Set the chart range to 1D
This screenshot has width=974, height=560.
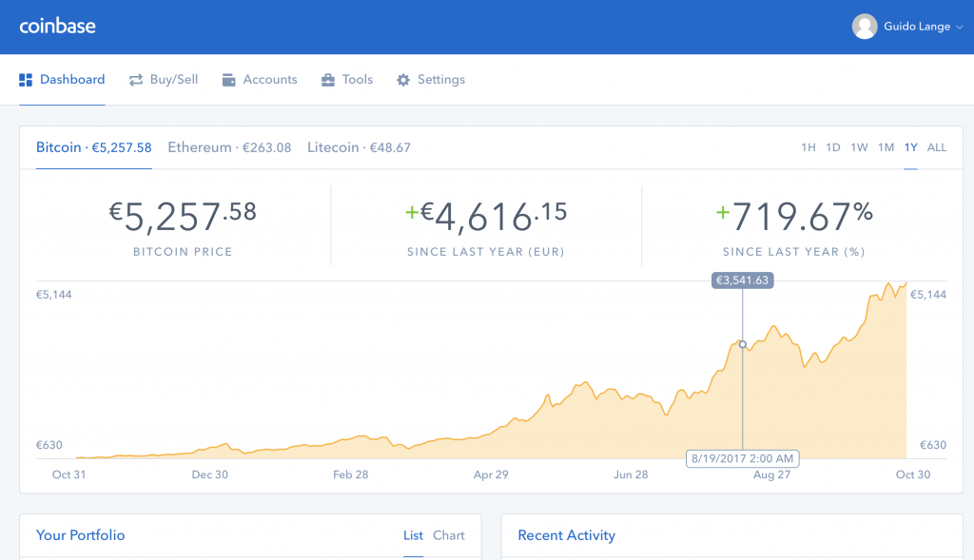click(833, 147)
